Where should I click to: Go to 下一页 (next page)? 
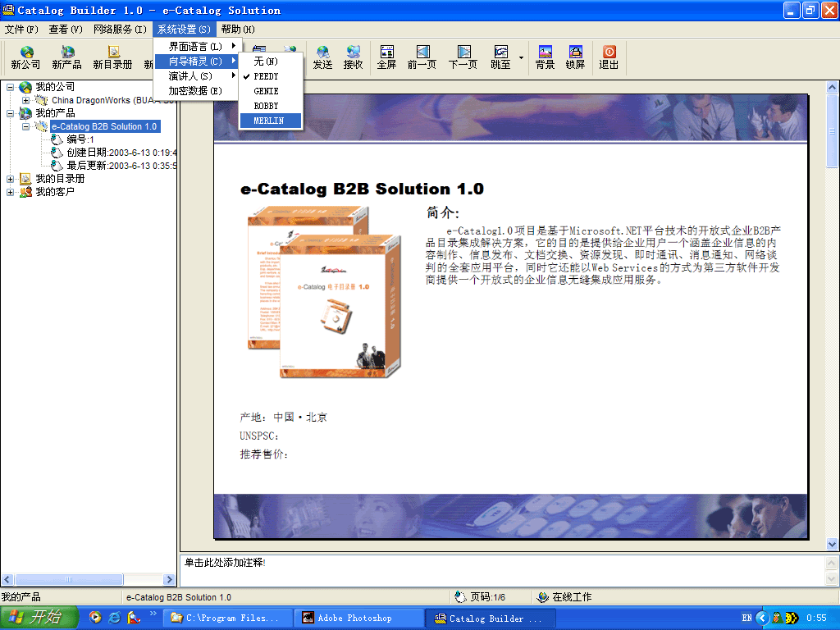463,57
